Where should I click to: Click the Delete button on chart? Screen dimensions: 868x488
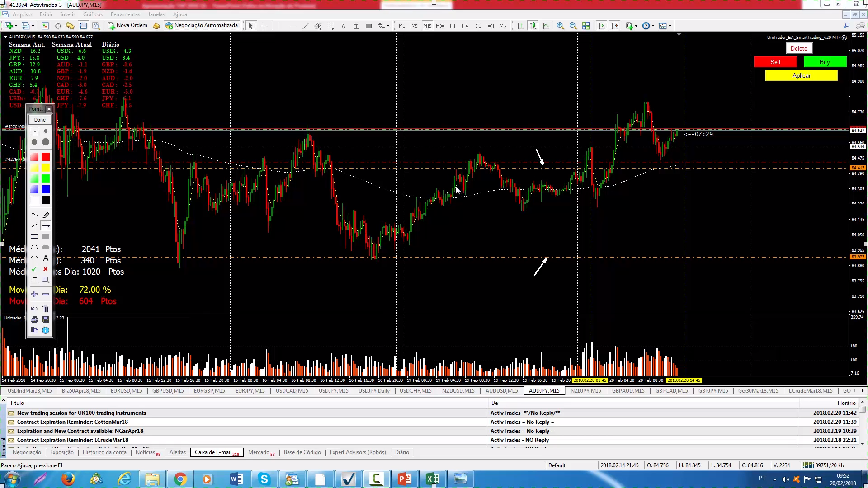[x=799, y=48]
